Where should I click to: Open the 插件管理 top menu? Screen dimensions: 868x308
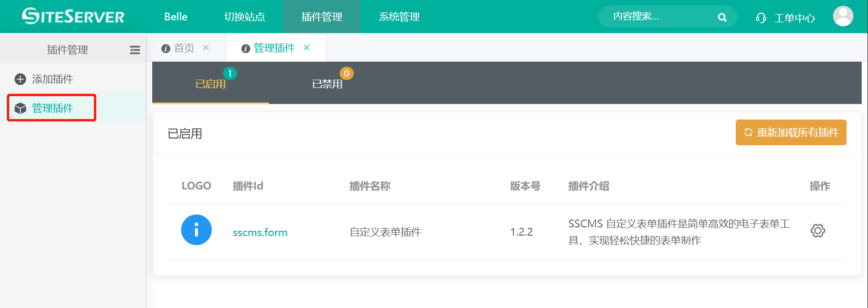[x=322, y=17]
